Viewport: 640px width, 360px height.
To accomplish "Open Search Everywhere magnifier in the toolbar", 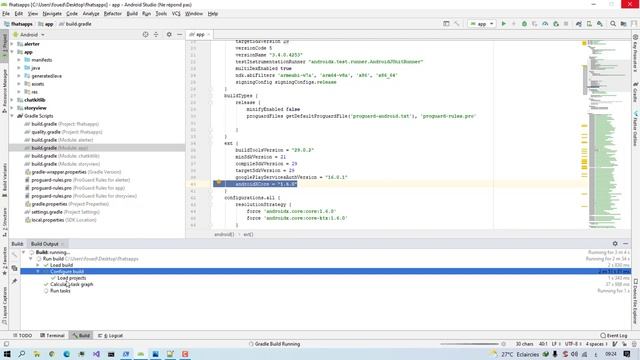I will coord(613,24).
